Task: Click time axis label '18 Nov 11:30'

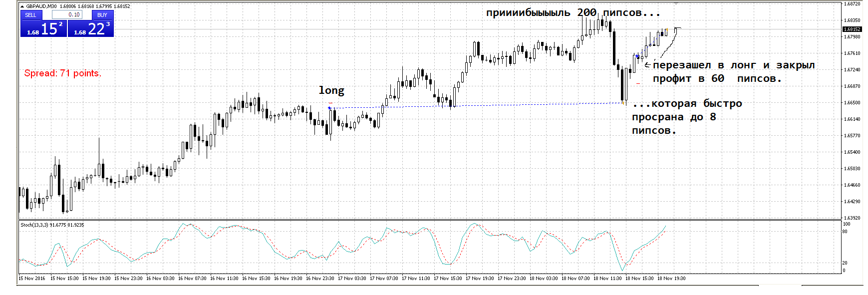Action: point(607,279)
